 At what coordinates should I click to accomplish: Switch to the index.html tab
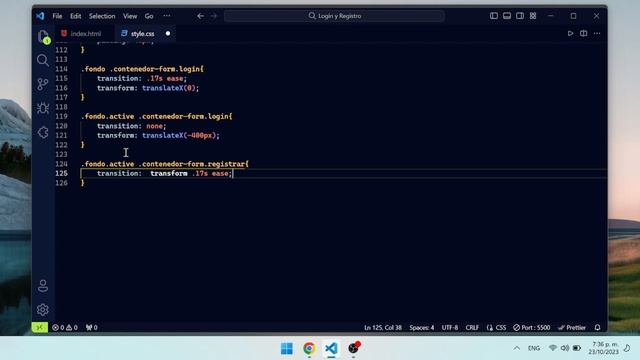85,33
